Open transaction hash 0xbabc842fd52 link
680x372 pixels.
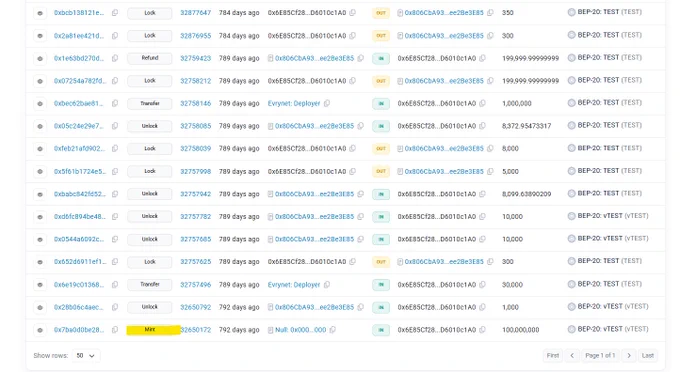point(80,194)
